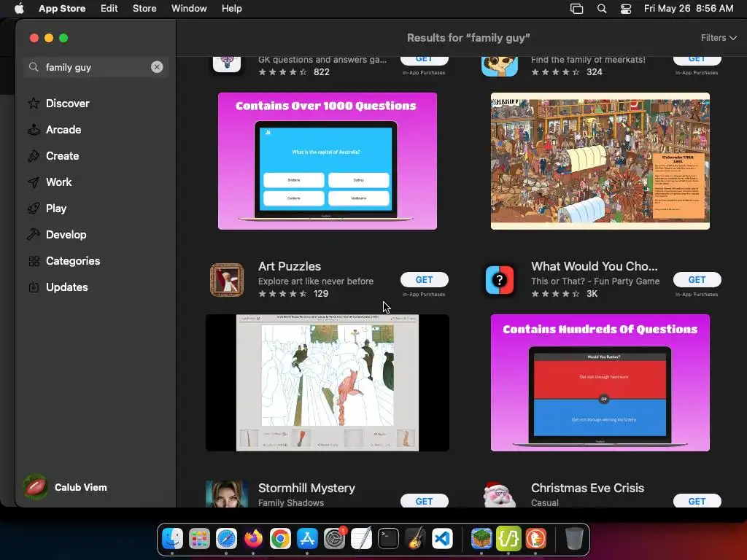Clear the family guy search text
The width and height of the screenshot is (747, 560).
click(157, 67)
